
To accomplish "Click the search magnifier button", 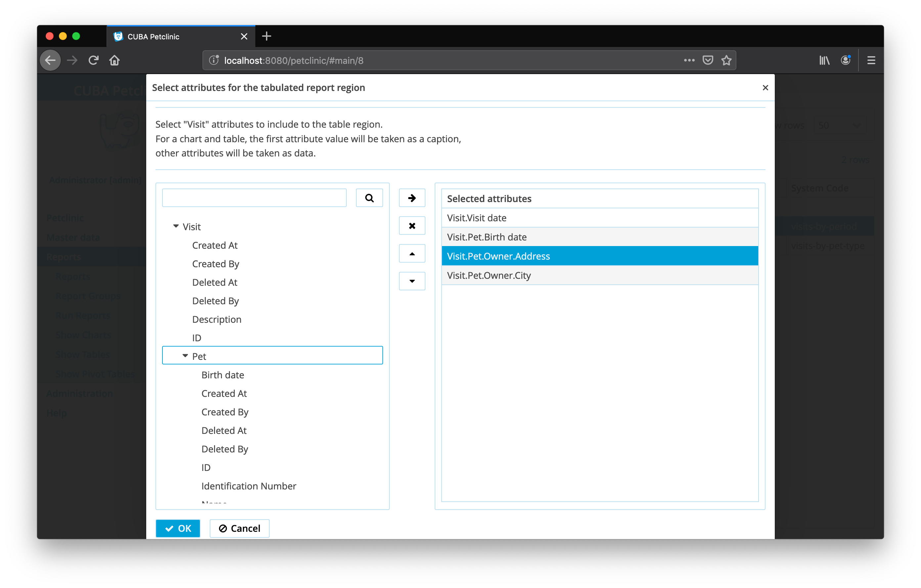I will tap(369, 198).
